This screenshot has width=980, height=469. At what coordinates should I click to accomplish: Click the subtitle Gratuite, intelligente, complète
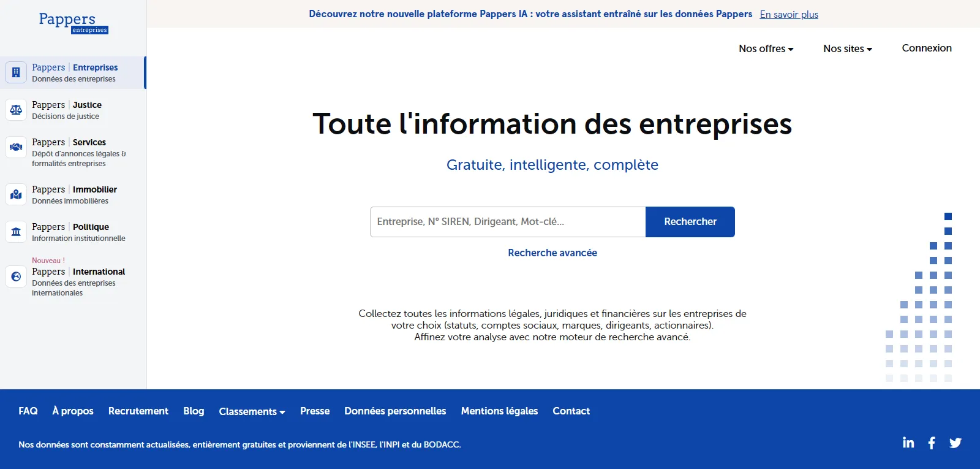click(552, 165)
